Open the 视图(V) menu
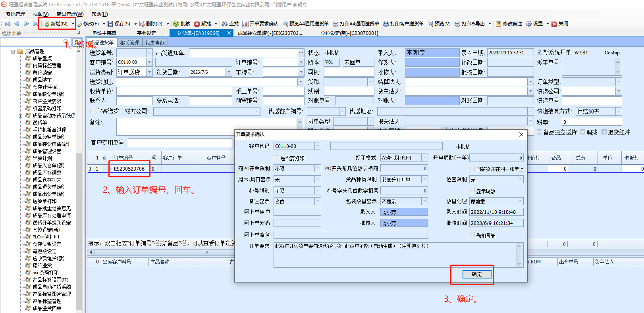Screen dimensions: 644x313 tap(40, 14)
